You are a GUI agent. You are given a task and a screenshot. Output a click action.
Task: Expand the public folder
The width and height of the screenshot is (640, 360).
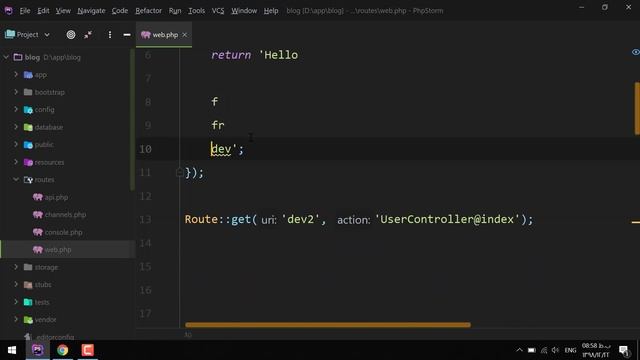(16, 144)
